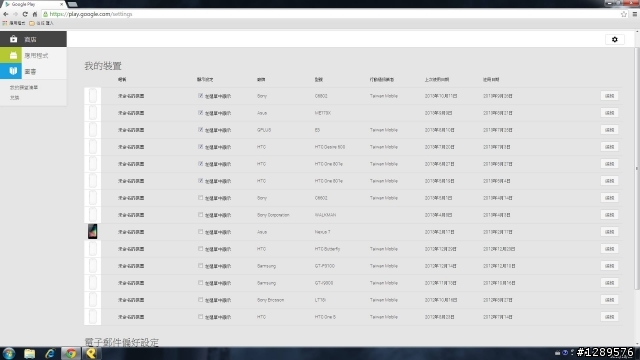Edit the HTC Butterfly device row

click(x=609, y=249)
